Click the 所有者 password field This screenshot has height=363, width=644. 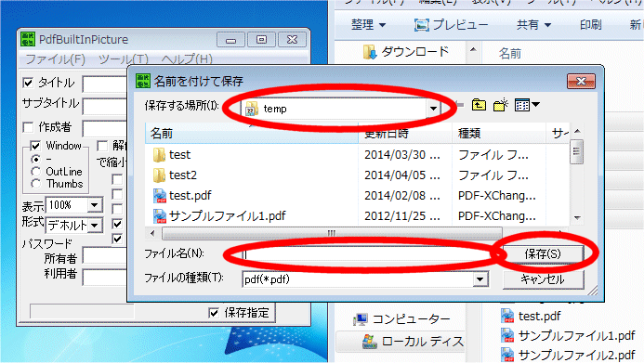[105, 256]
